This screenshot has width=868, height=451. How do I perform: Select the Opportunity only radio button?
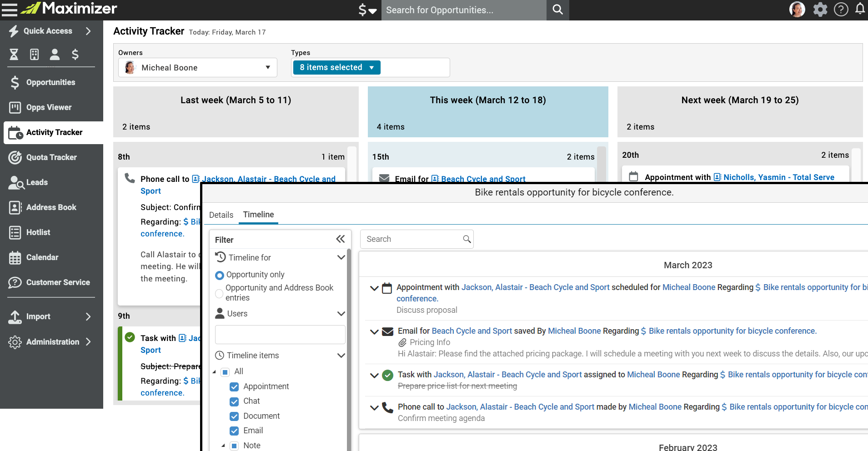pos(219,275)
